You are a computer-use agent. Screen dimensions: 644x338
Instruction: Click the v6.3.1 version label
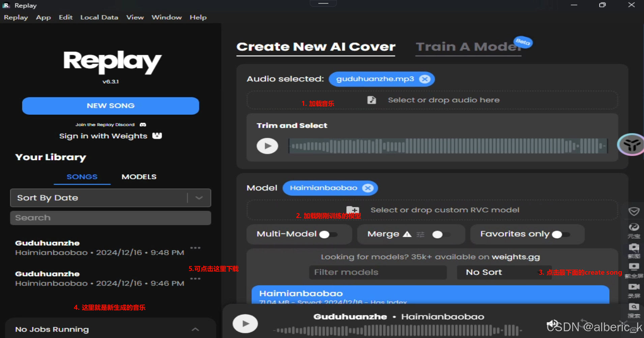point(111,82)
